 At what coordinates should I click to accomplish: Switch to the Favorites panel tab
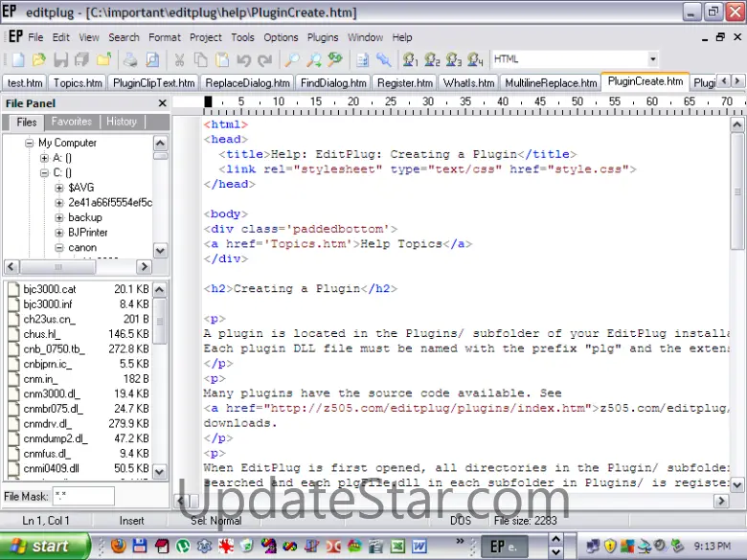72,122
